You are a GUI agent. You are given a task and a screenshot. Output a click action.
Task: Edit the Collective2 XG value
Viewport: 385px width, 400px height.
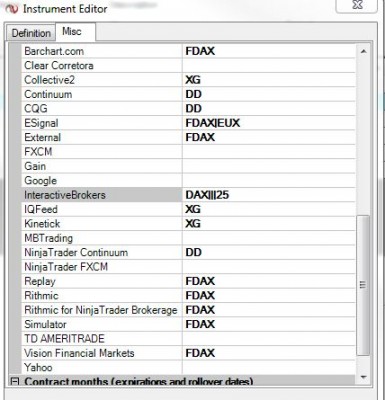pos(269,80)
